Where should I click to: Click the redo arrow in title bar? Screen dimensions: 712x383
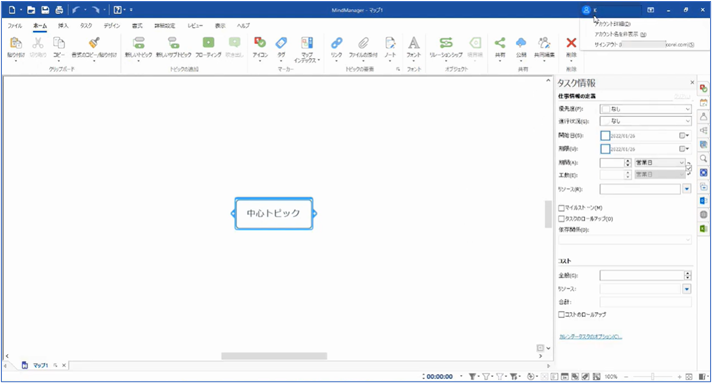coord(96,10)
